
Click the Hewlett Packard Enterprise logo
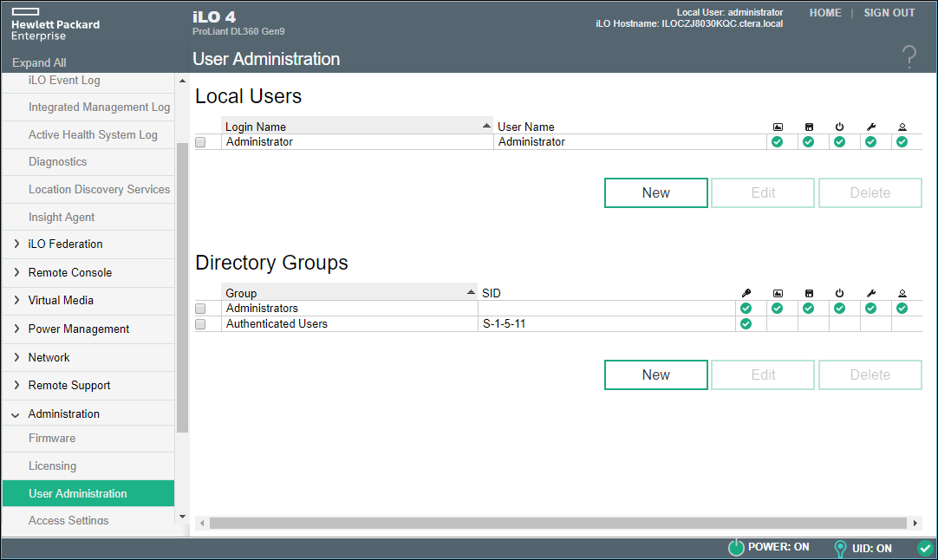point(55,24)
